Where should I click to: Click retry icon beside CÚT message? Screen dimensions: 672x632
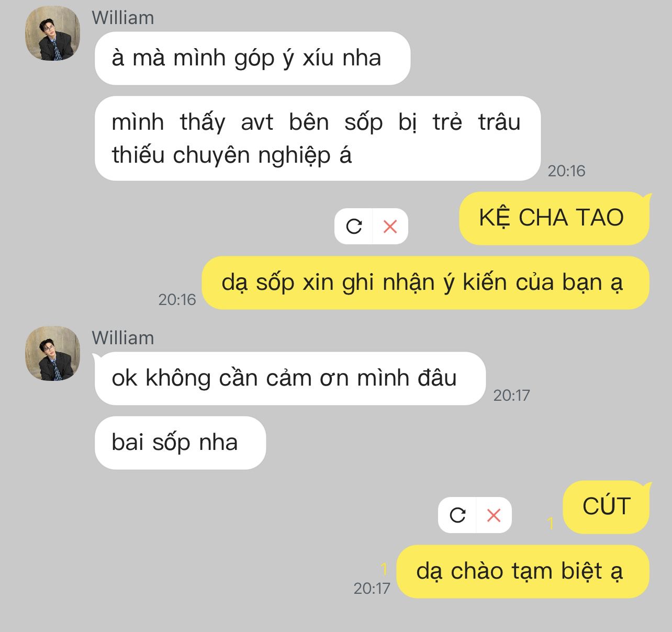click(x=457, y=515)
